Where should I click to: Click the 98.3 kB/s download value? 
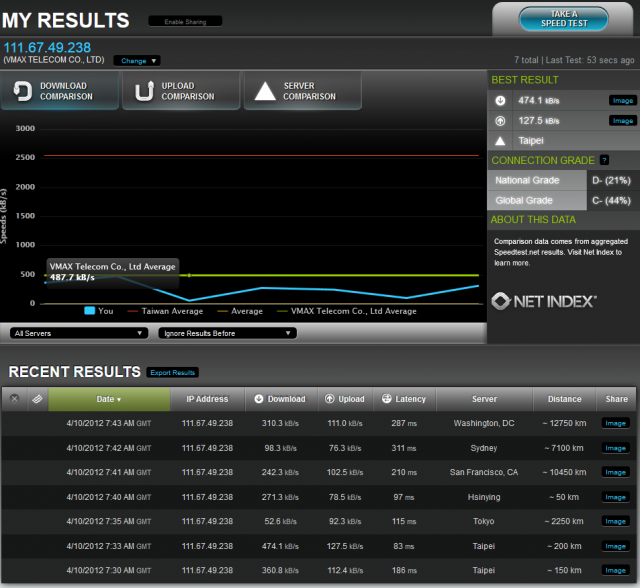click(280, 448)
